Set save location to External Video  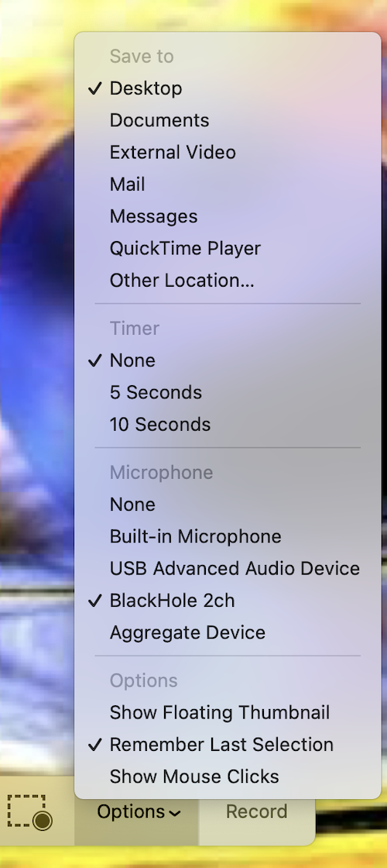click(228, 152)
